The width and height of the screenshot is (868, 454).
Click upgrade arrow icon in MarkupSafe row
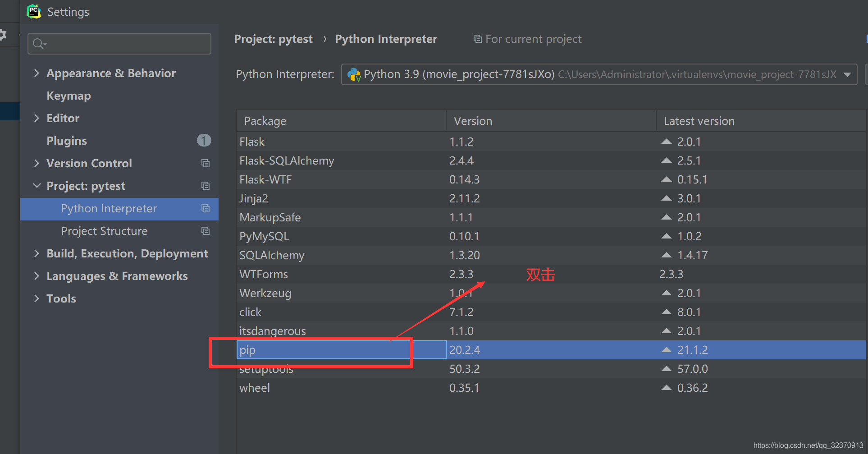point(666,217)
